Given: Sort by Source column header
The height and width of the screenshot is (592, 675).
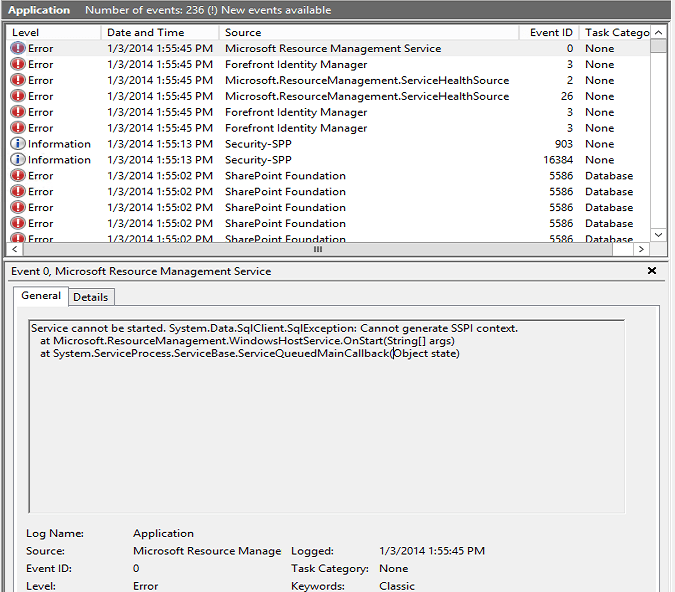Looking at the screenshot, I should click(x=369, y=32).
